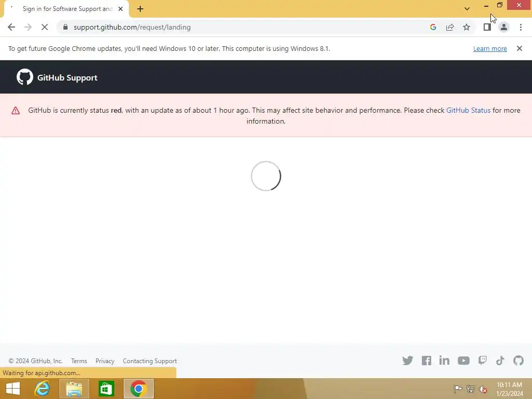Open File Explorer from the taskbar
Image resolution: width=532 pixels, height=399 pixels.
pos(74,389)
